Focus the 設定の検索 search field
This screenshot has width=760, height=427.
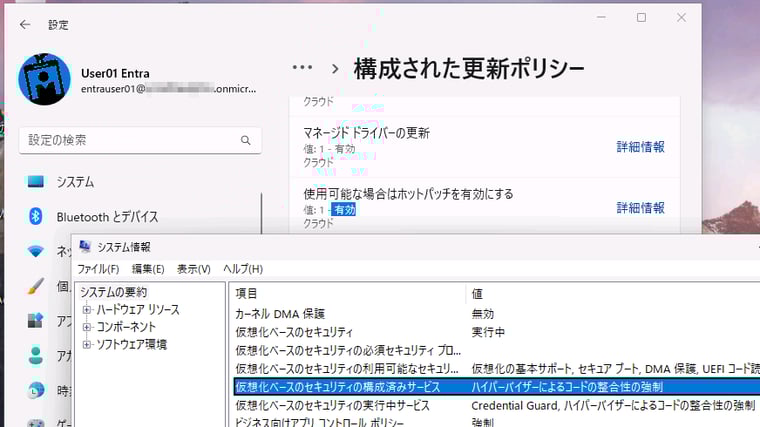pos(128,141)
